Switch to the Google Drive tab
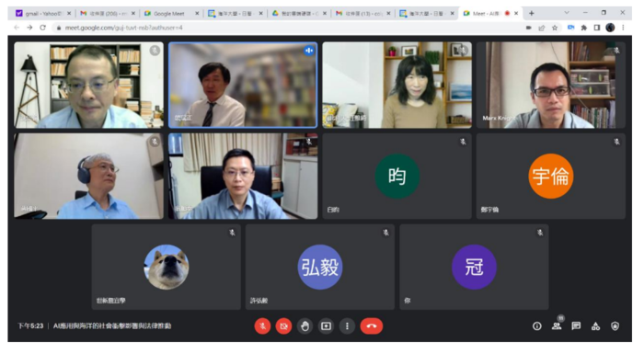This screenshot has width=644, height=354. [x=299, y=14]
